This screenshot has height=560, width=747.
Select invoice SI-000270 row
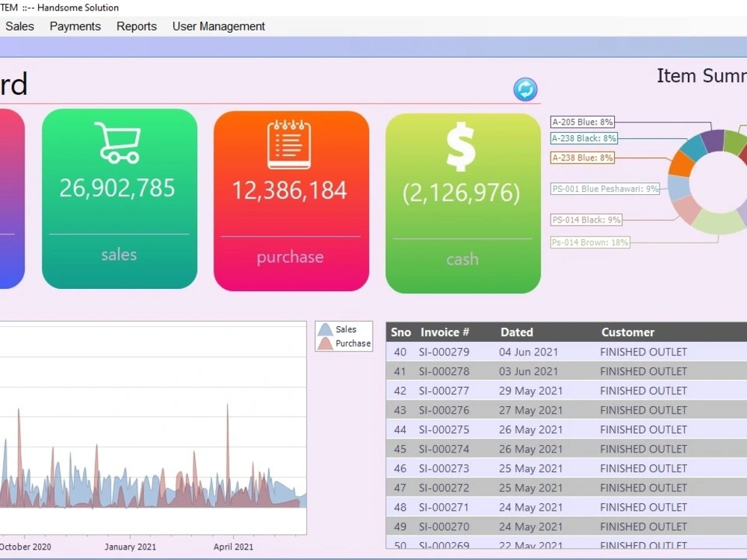pos(566,526)
